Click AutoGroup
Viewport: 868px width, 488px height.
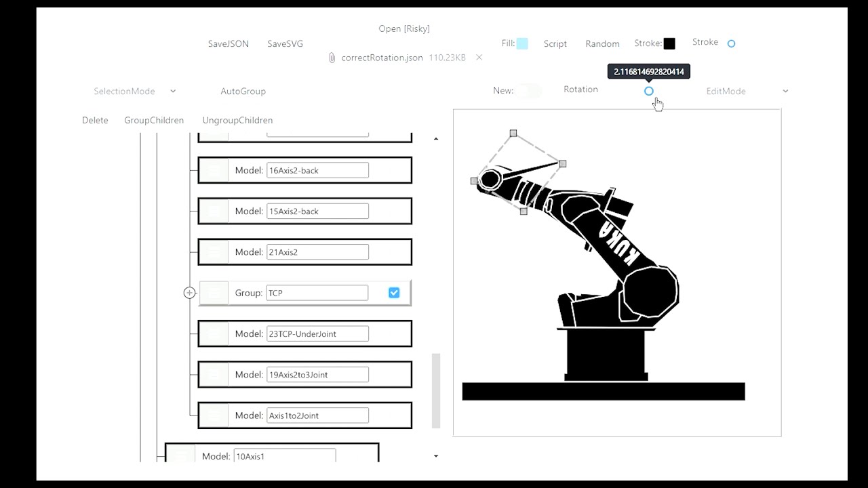[243, 91]
